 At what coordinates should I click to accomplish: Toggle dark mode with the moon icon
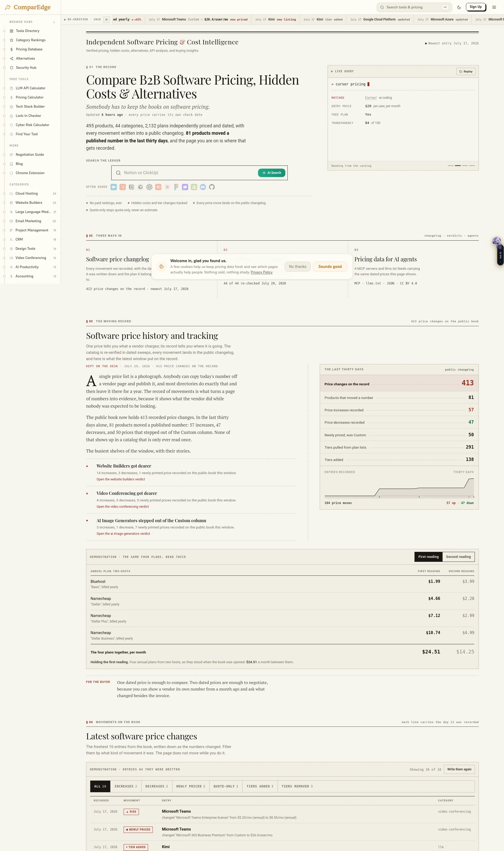coord(459,7)
